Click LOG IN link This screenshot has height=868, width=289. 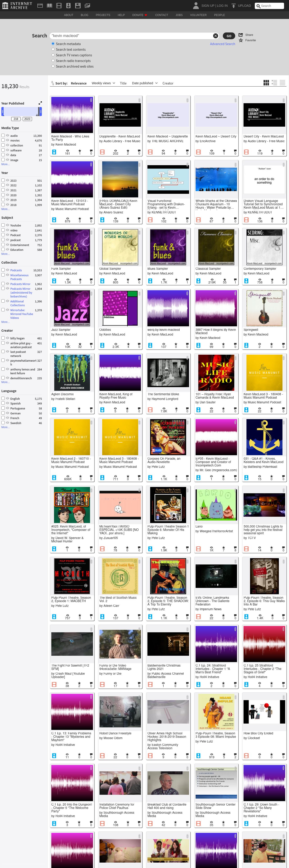[222, 6]
